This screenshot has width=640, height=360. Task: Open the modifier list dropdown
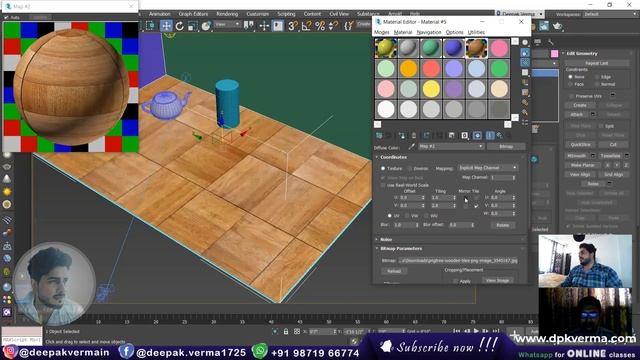546,63
